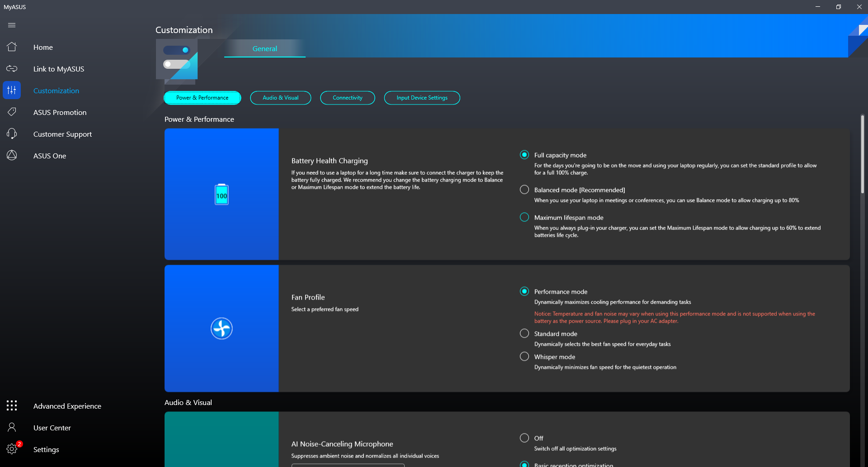Click the Audio & Visual section heading

point(188,402)
